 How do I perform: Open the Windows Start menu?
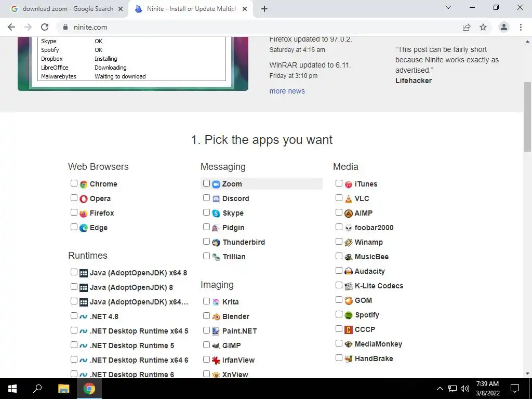[x=12, y=389]
